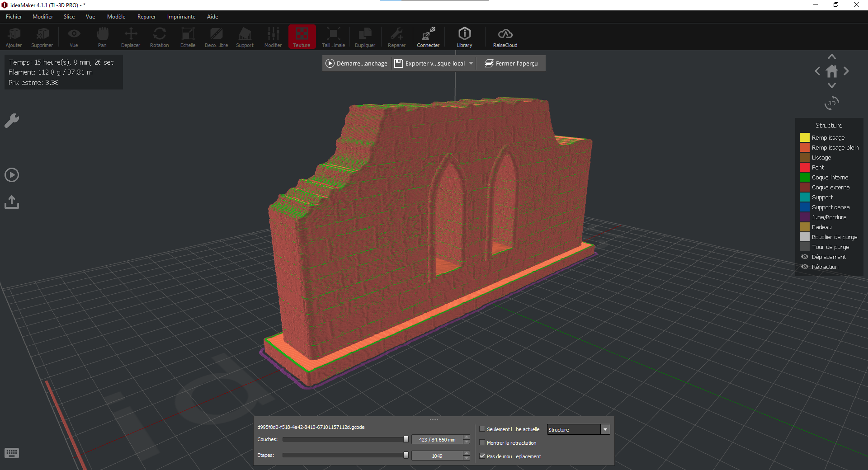Screen dimensions: 868x470
Task: Rotate view up with top arrow
Action: [832, 56]
